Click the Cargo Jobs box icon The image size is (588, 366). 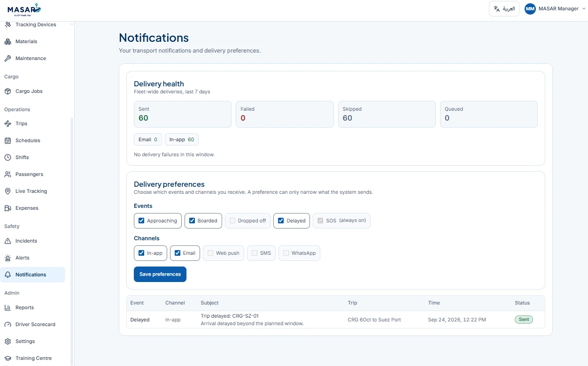click(x=8, y=91)
